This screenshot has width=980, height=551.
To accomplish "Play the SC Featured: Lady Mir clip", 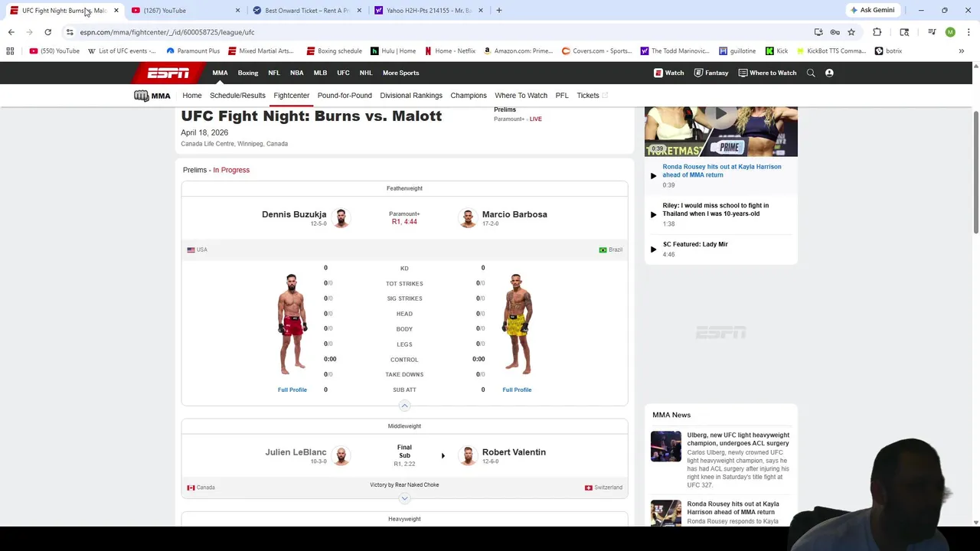I will click(653, 249).
